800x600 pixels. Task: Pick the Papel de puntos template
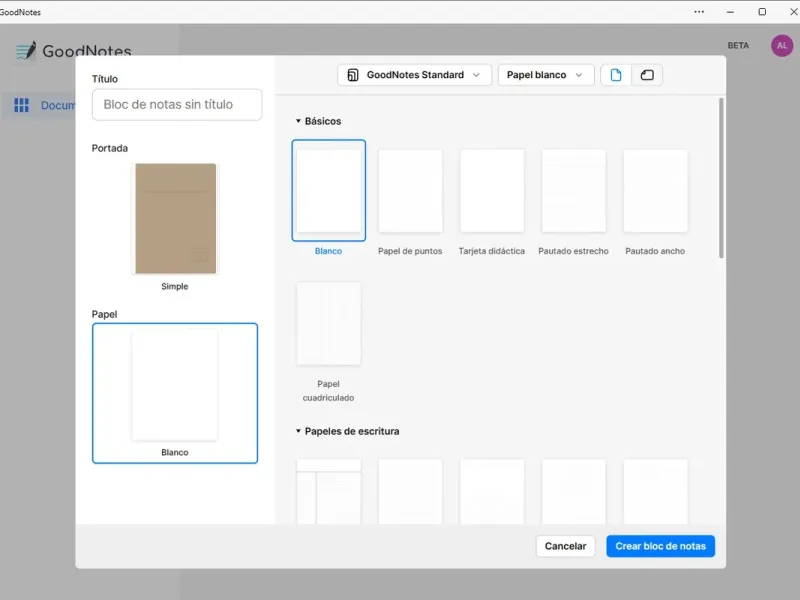point(410,190)
